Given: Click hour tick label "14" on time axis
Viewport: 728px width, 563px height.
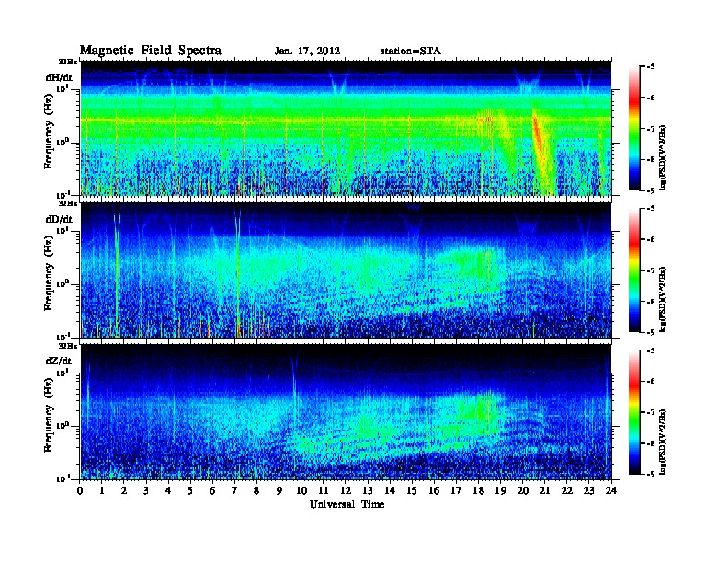Looking at the screenshot, I should point(390,490).
